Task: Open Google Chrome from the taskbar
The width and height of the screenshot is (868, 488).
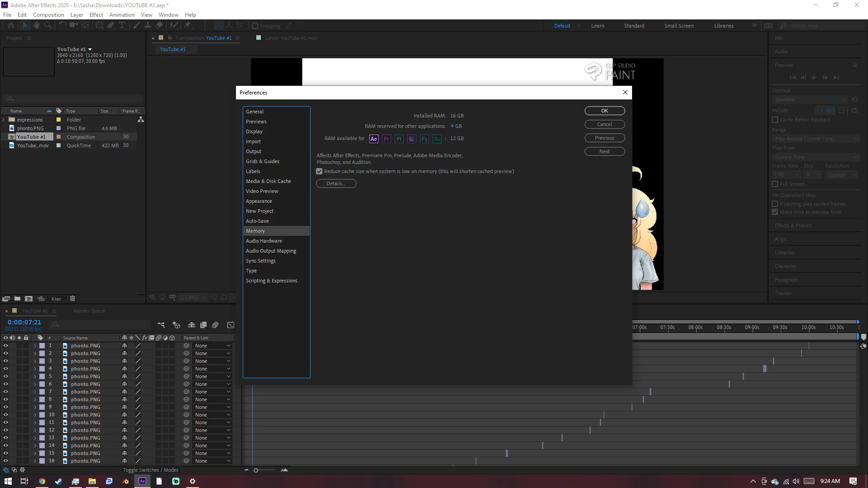Action: click(42, 481)
